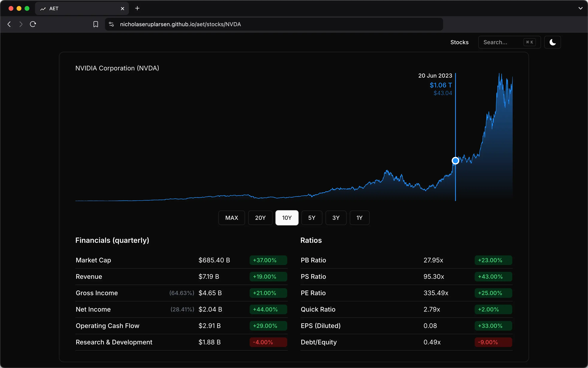Click the Financials (quarterly) heading
The image size is (588, 368).
tap(112, 240)
